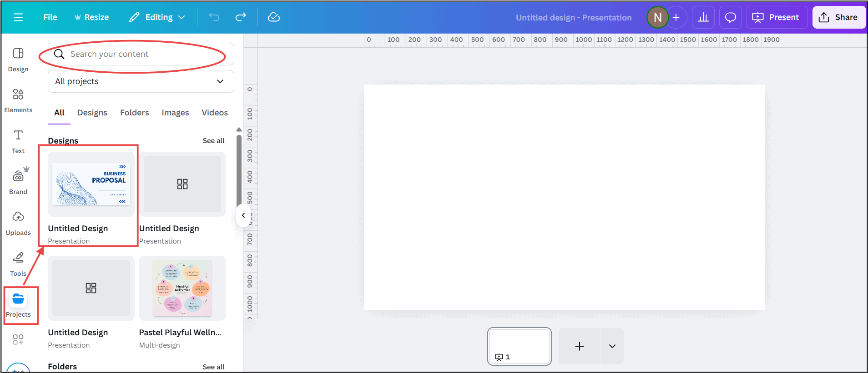
Task: Collapse the side panel with arrow
Action: coord(243,215)
